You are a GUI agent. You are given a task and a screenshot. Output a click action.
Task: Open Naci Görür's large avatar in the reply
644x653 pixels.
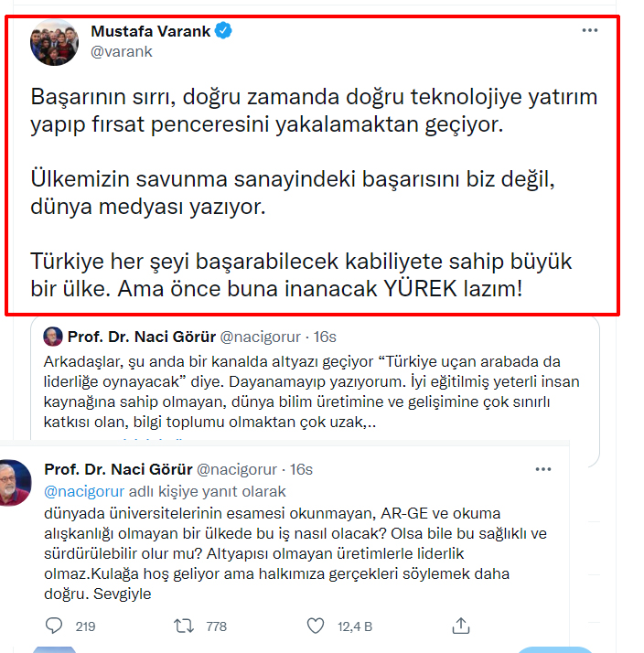15,483
